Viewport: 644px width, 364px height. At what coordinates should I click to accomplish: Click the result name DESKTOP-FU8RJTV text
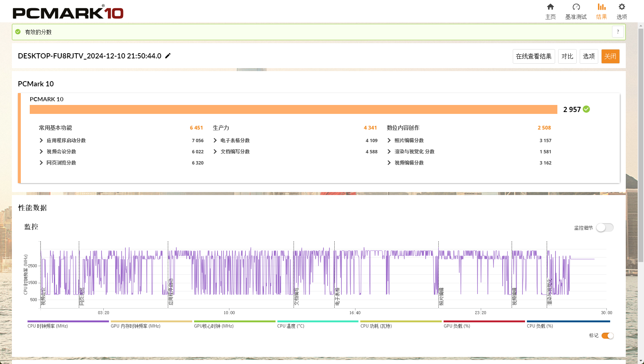pos(89,56)
